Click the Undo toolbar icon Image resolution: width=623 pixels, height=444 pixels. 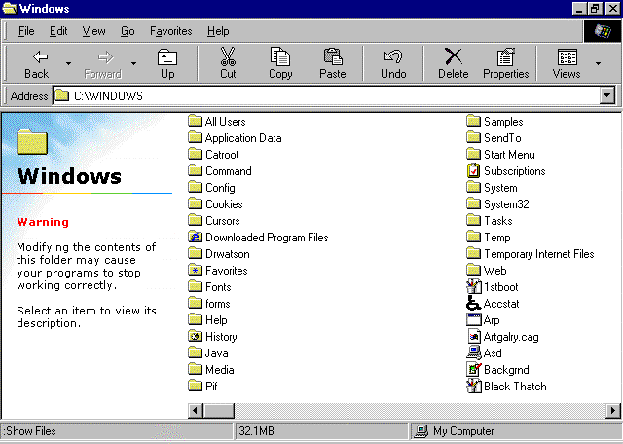click(x=394, y=57)
